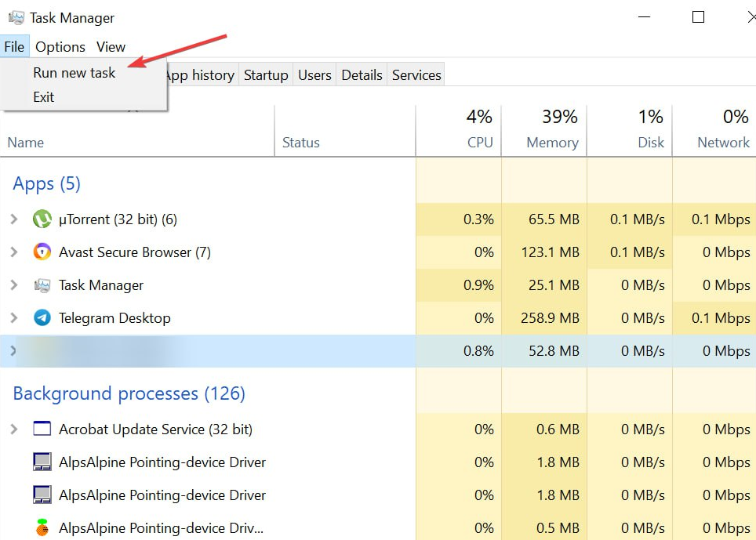Image resolution: width=756 pixels, height=540 pixels.
Task: Click the 0.6 MB memory value
Action: [558, 429]
